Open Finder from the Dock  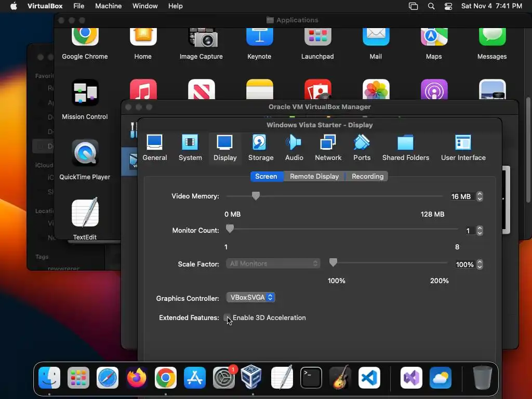[49, 377]
